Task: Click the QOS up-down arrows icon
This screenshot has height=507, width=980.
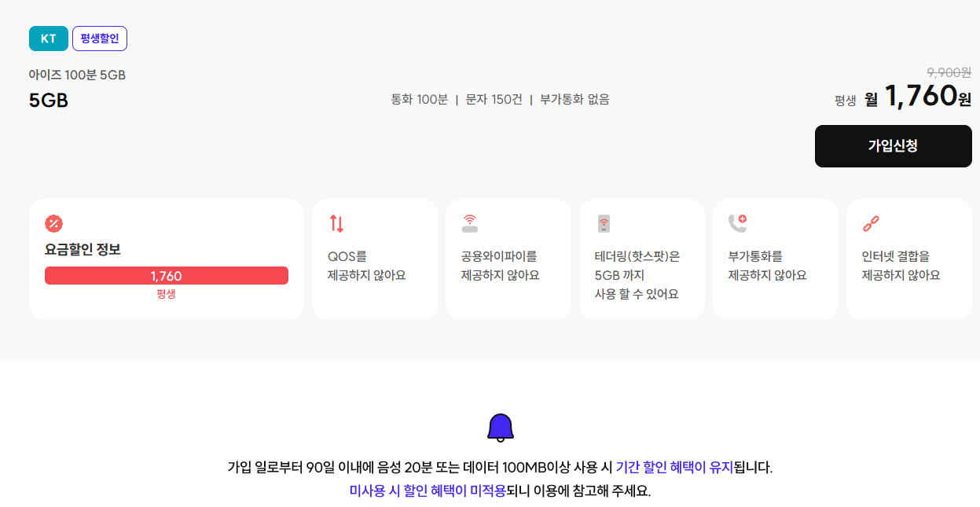Action: tap(336, 224)
